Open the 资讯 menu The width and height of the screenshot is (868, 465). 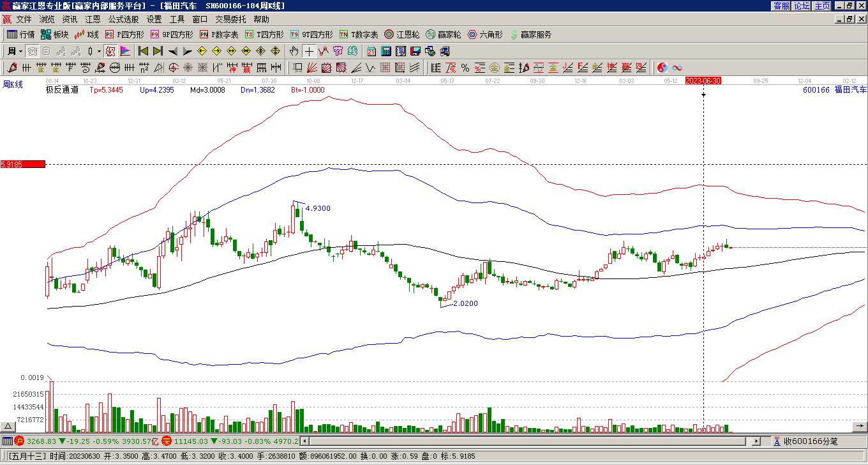(x=70, y=19)
